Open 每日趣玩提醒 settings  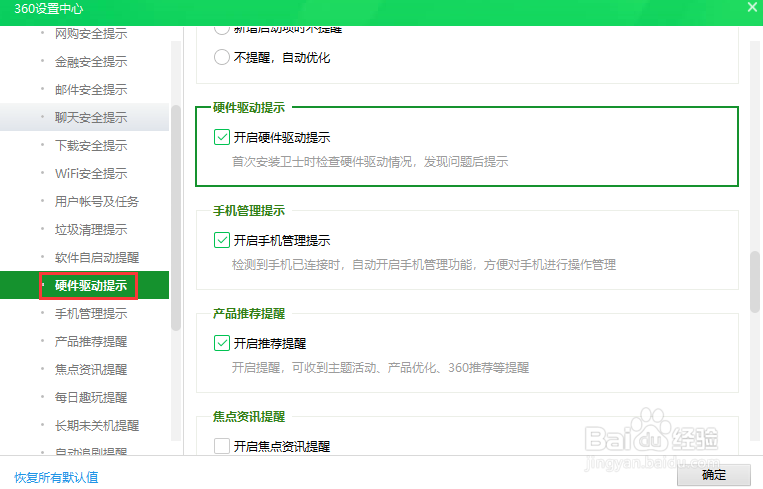pyautogui.click(x=91, y=398)
